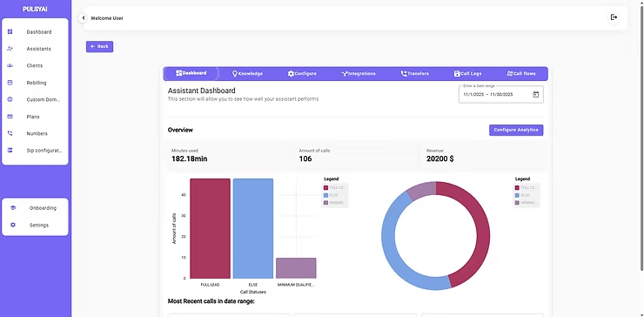Open the calendar picker icon in date range
The width and height of the screenshot is (644, 317).
(535, 95)
